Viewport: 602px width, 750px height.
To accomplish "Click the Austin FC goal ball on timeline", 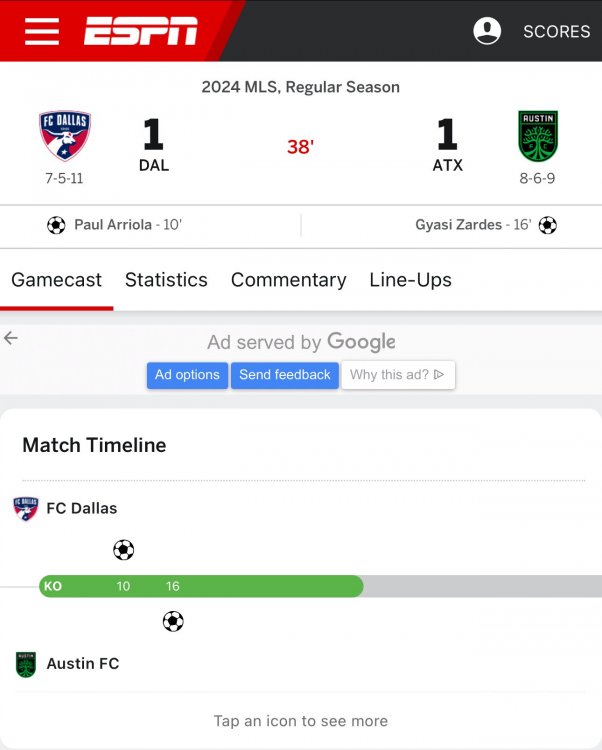I will click(173, 622).
